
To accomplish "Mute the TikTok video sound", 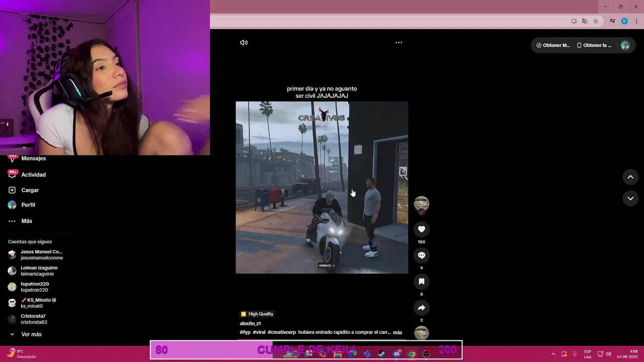I will click(244, 43).
